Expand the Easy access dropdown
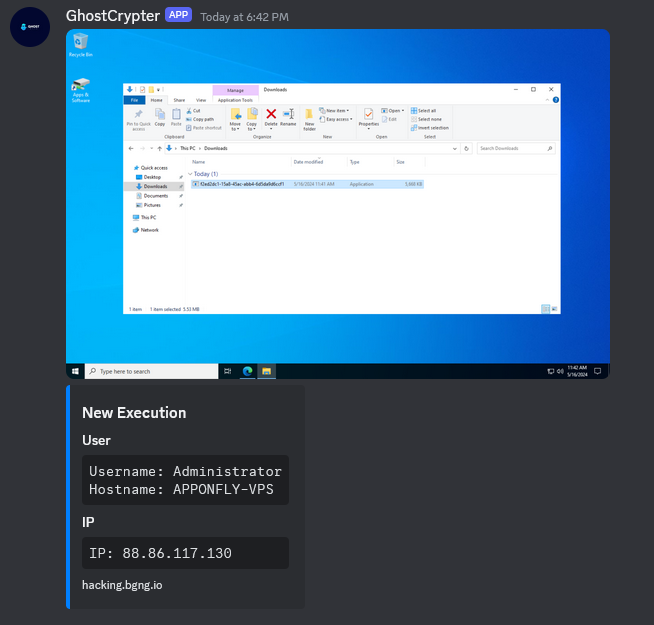Screen dimensions: 654x625 click(x=336, y=119)
